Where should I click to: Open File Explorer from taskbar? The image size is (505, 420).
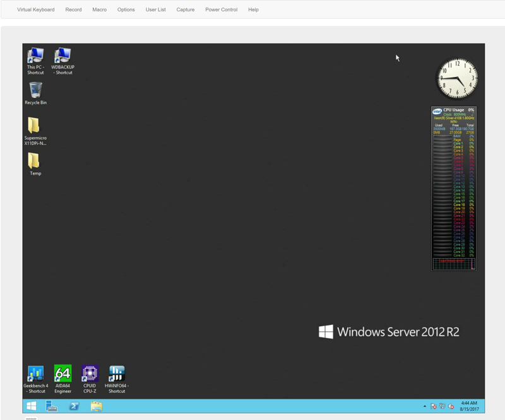[x=97, y=406]
